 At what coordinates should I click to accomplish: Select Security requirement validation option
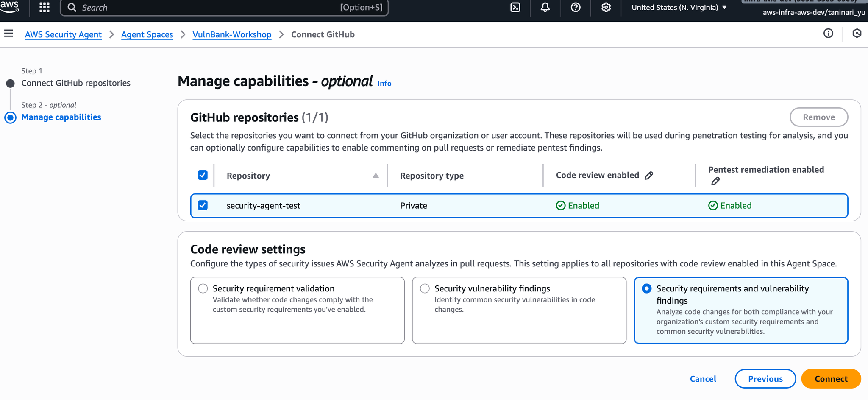coord(203,289)
